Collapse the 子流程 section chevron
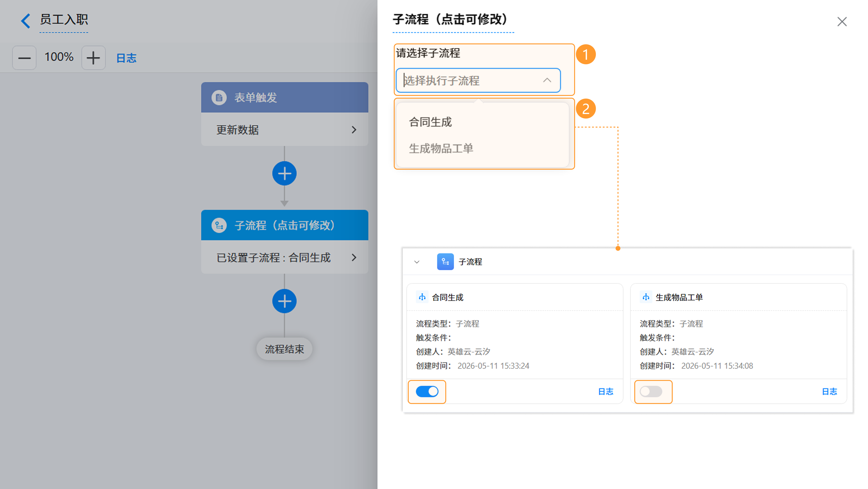 click(417, 262)
